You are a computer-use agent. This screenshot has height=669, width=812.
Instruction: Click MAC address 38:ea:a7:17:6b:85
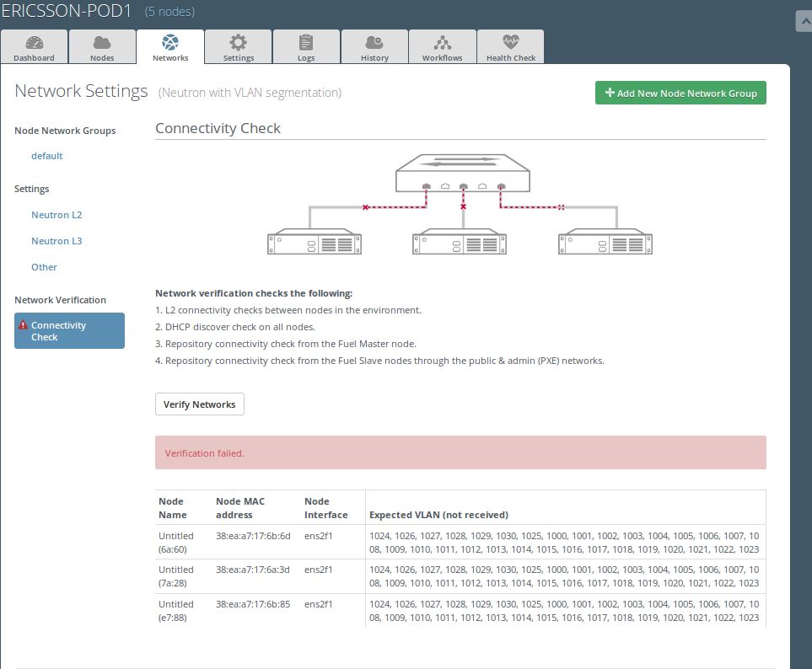tap(253, 604)
